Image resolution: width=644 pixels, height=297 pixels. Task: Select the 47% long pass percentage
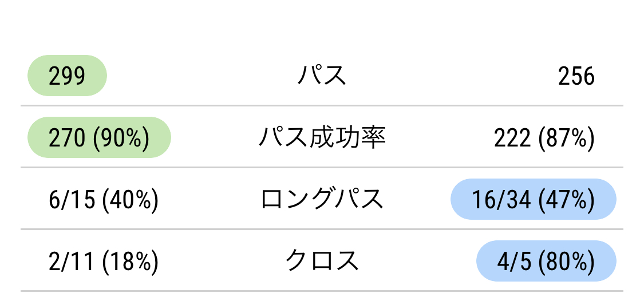click(566, 200)
